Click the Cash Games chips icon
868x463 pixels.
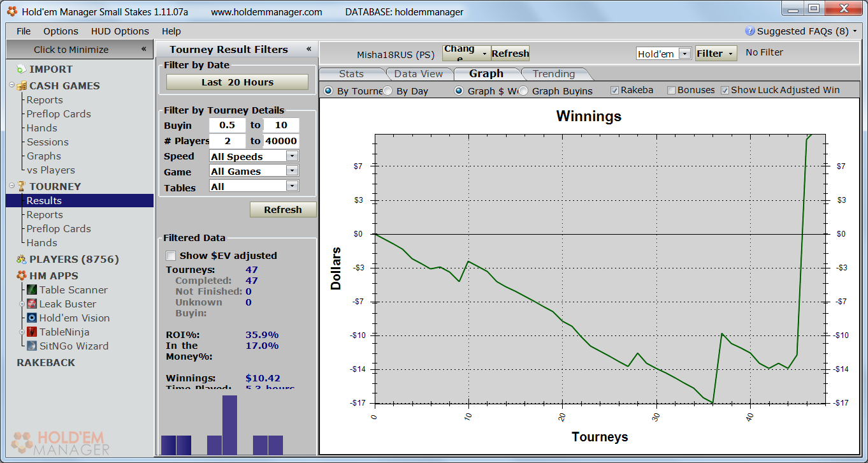click(x=22, y=86)
